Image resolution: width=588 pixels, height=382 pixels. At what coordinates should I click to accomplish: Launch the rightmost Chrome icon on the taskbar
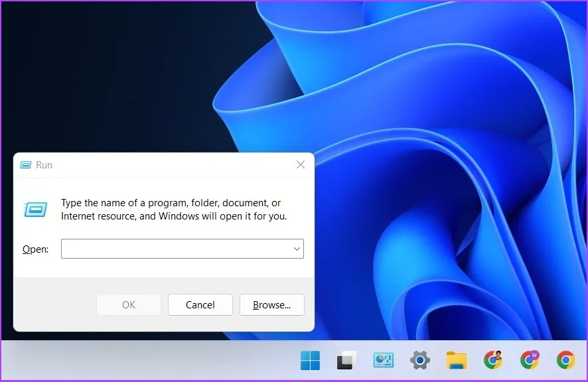tap(565, 359)
